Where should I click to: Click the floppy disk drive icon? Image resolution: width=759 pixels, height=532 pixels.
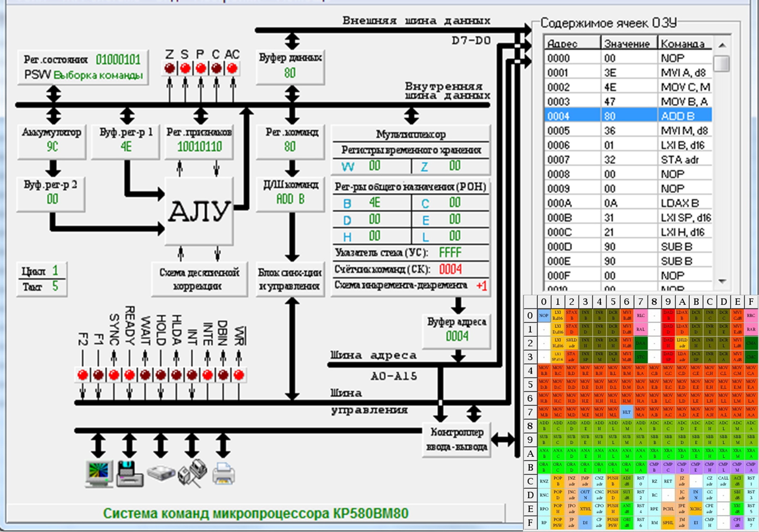click(130, 474)
